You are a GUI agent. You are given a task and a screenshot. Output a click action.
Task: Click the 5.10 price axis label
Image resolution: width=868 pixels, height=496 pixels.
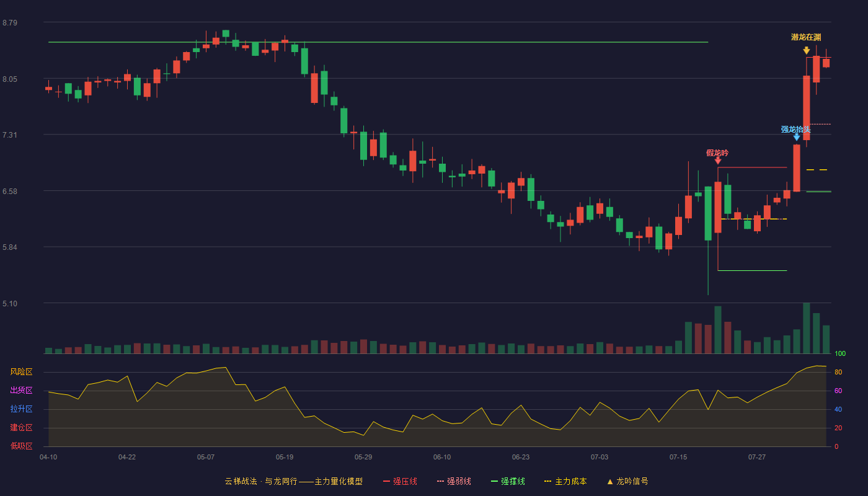tap(10, 304)
